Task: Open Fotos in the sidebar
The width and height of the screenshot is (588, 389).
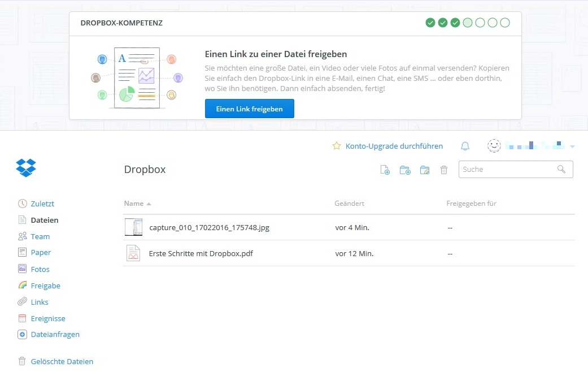Action: click(x=40, y=269)
